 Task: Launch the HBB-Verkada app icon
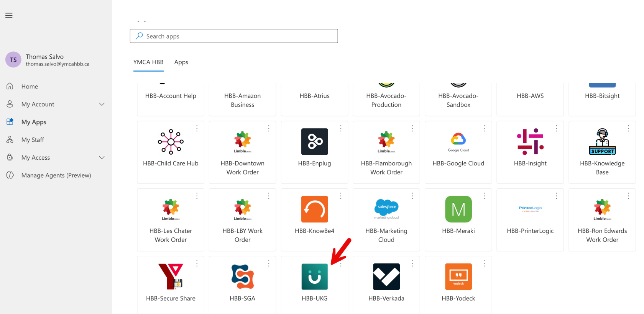[386, 276]
